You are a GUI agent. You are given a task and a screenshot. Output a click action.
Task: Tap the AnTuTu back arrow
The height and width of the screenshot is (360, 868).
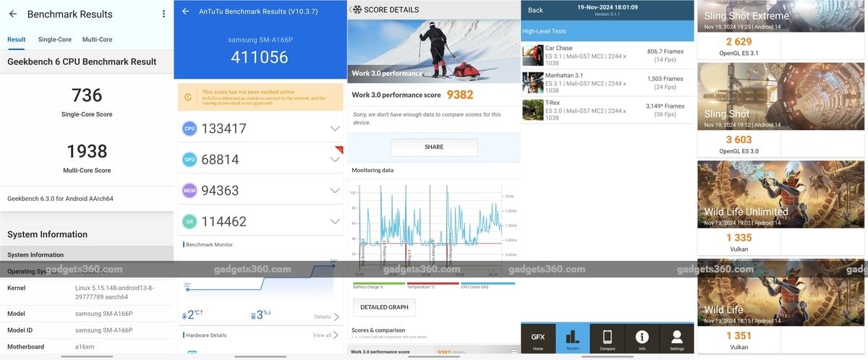pyautogui.click(x=186, y=12)
